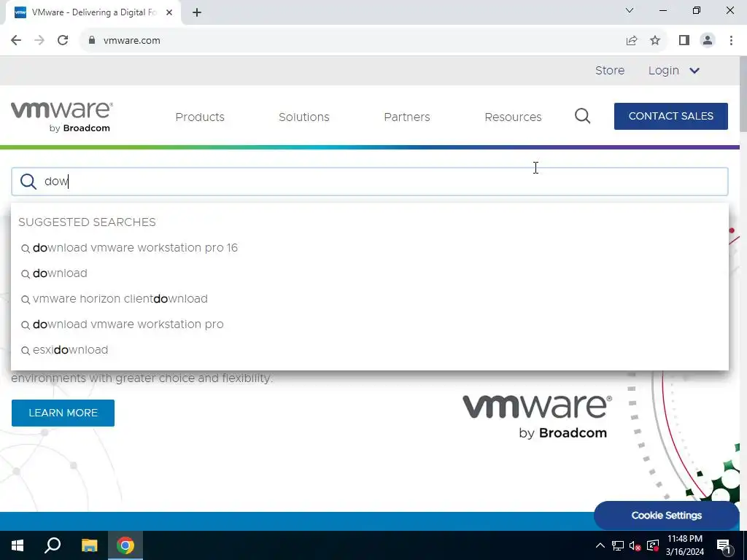Open a new browser tab

[197, 13]
